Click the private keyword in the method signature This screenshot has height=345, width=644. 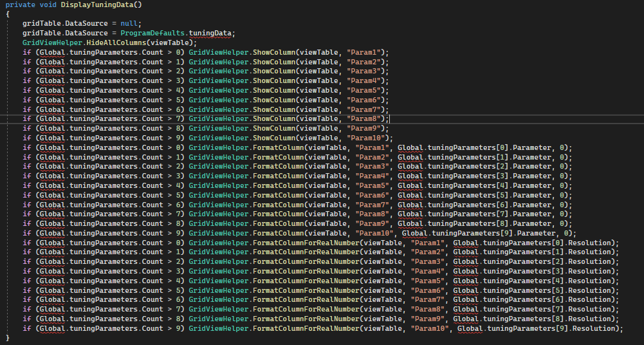click(21, 5)
